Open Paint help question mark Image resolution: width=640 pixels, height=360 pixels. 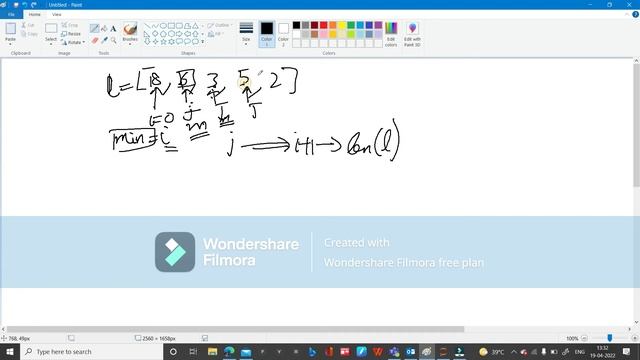[635, 14]
